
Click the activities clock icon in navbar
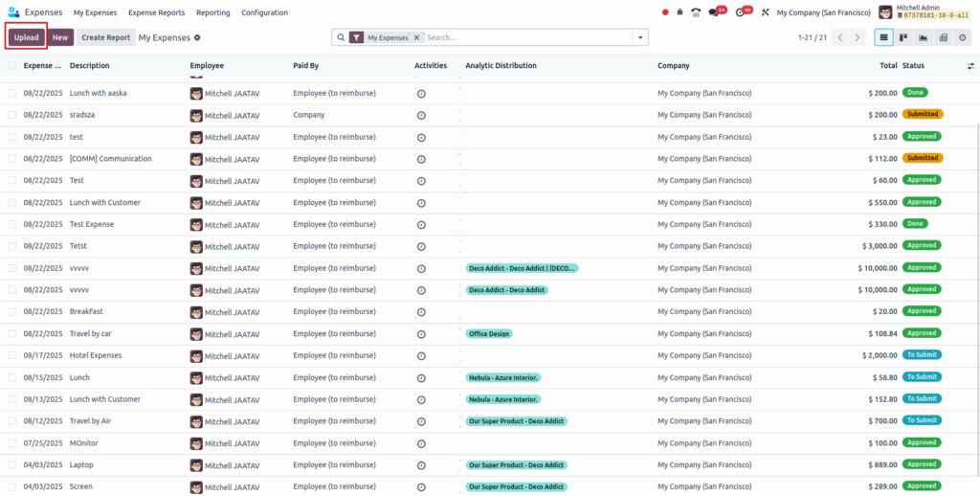(x=740, y=12)
